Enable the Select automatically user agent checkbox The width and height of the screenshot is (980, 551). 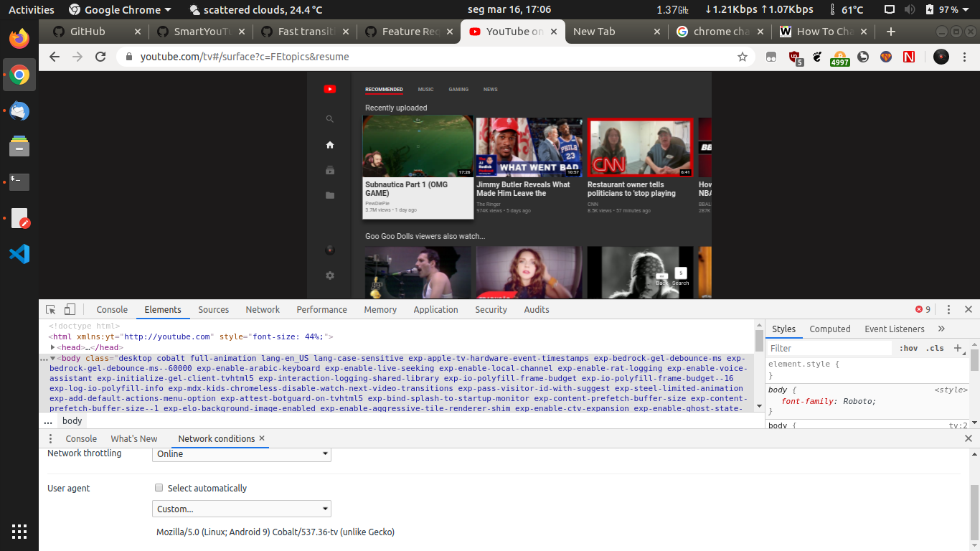click(159, 488)
